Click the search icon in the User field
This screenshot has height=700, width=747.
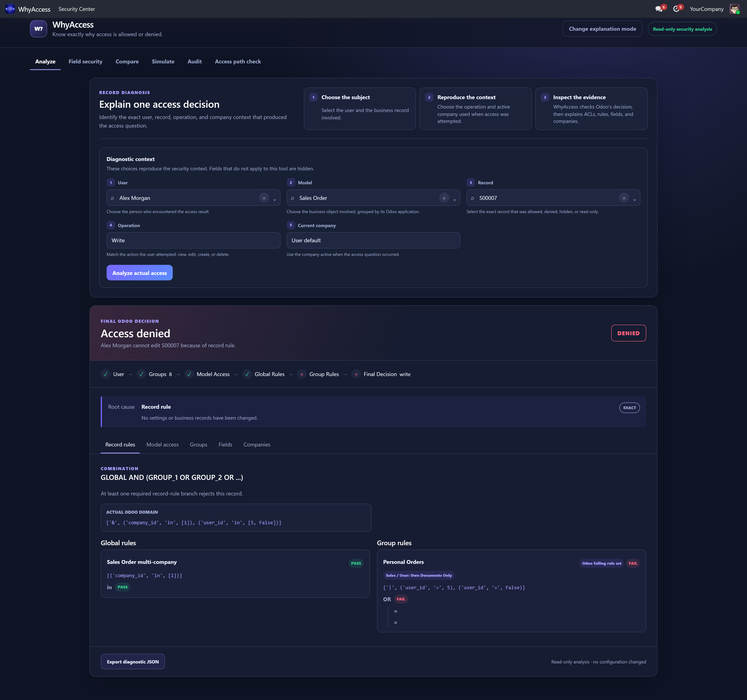pyautogui.click(x=112, y=198)
